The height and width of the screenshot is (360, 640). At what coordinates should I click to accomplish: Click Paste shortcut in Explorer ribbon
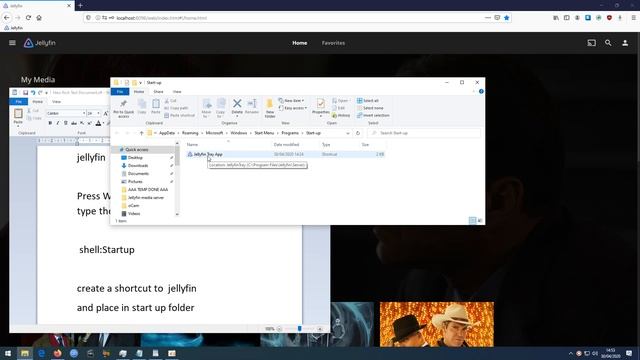(x=180, y=116)
